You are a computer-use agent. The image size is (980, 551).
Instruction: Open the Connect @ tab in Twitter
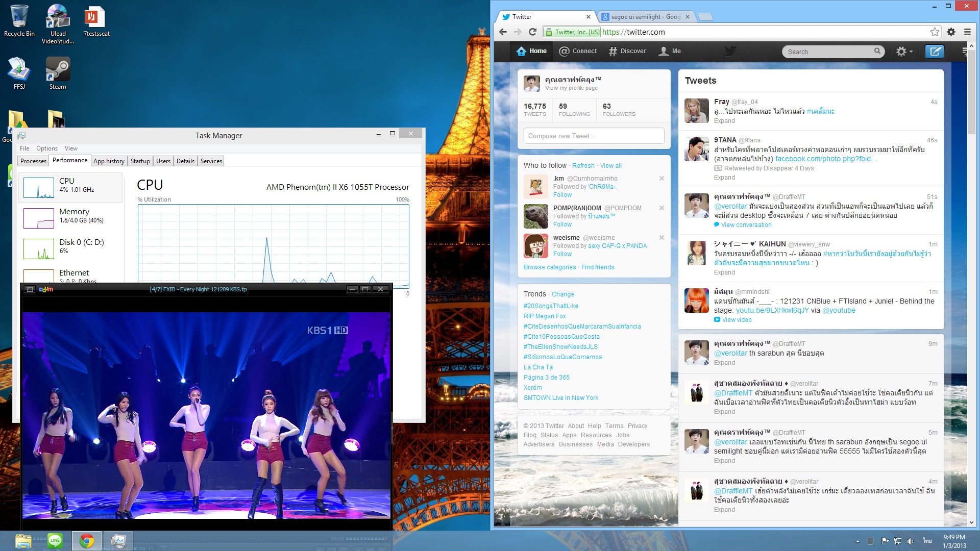[x=578, y=52]
